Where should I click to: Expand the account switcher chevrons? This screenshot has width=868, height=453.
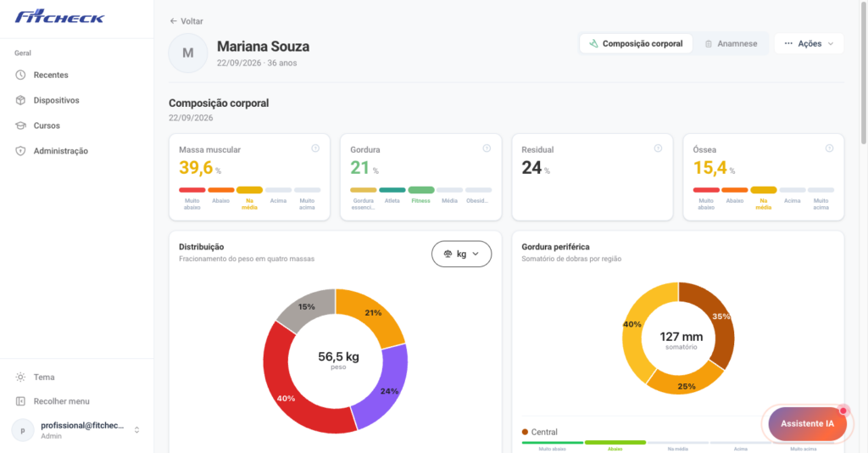point(136,430)
